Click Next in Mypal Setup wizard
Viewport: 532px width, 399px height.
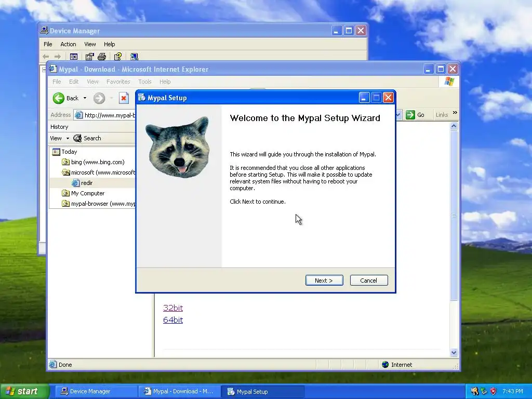(x=324, y=280)
